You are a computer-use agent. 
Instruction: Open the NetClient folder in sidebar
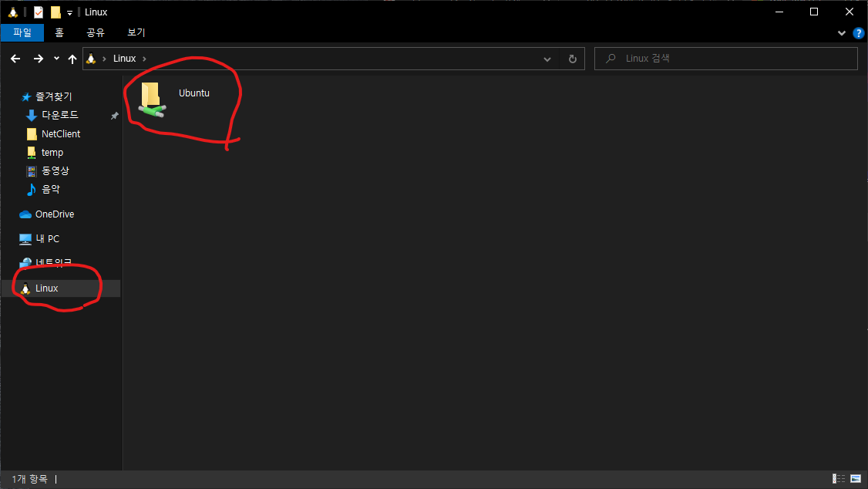54,134
